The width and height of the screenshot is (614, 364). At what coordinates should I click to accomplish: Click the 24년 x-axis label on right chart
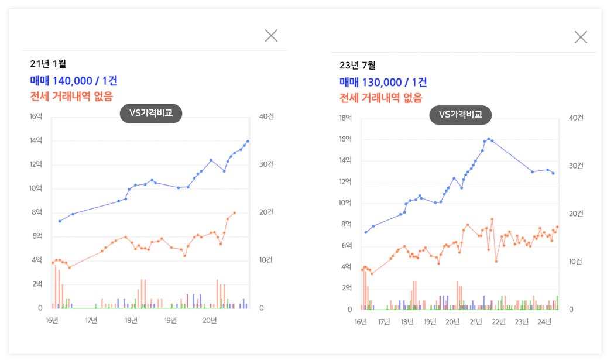coord(544,322)
